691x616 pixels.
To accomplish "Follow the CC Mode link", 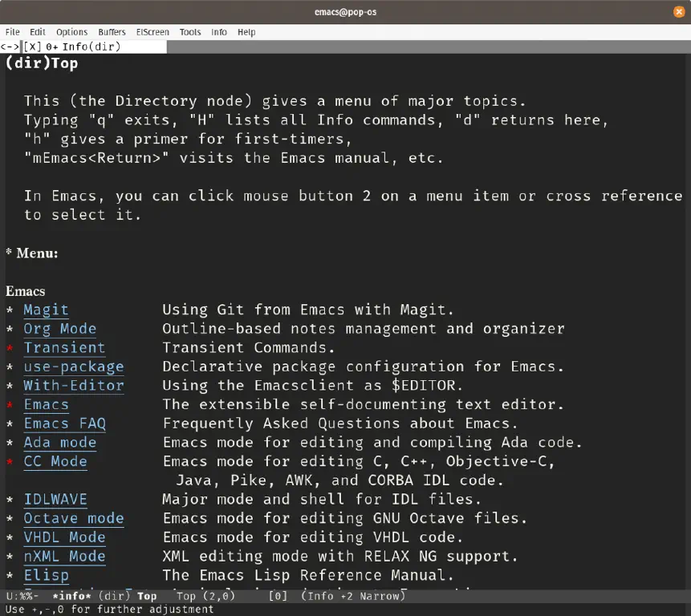I will [55, 461].
